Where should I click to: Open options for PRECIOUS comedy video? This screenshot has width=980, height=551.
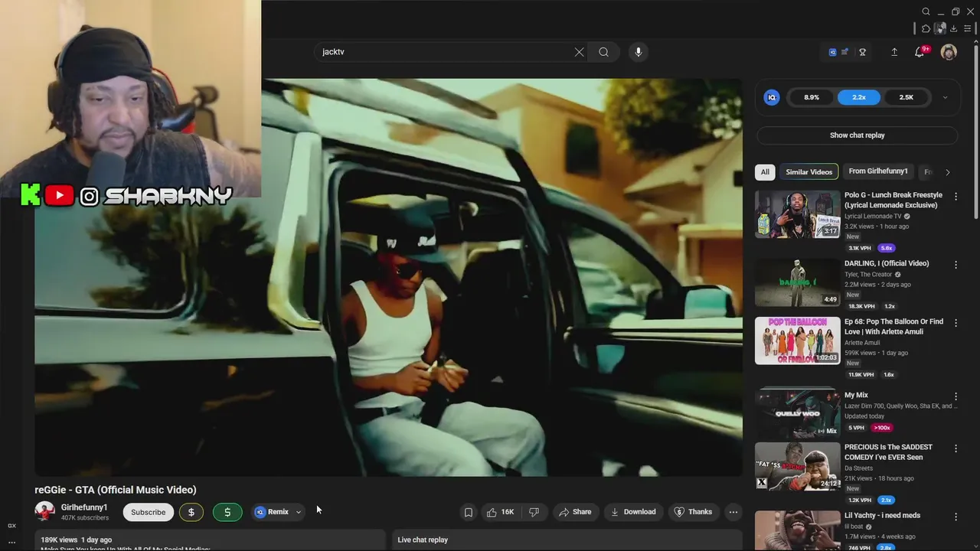pos(955,448)
